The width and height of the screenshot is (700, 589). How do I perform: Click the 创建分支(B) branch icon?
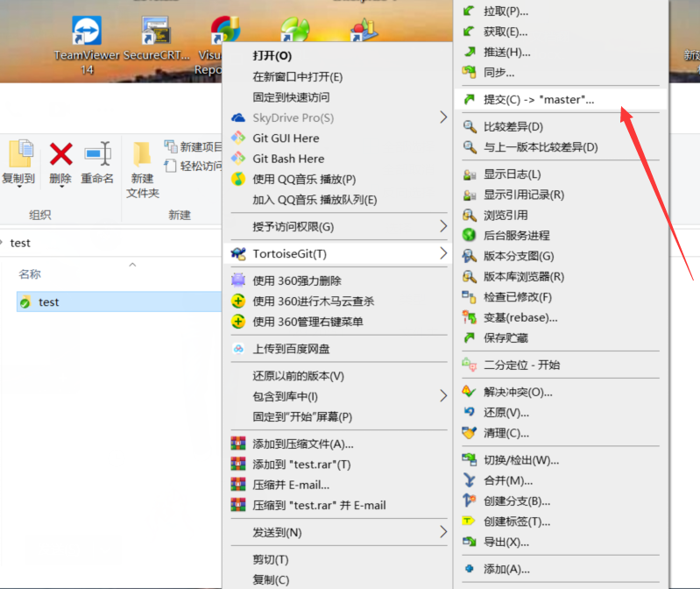pos(470,500)
